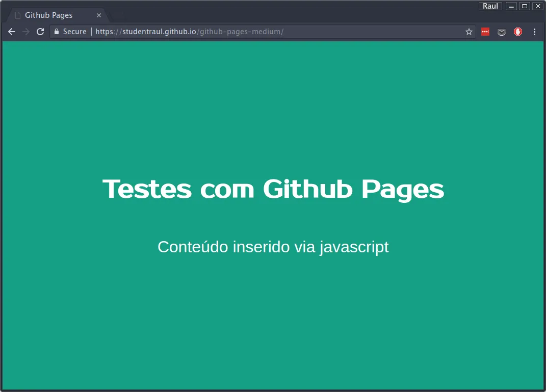Click the forward navigation arrow

click(x=26, y=32)
